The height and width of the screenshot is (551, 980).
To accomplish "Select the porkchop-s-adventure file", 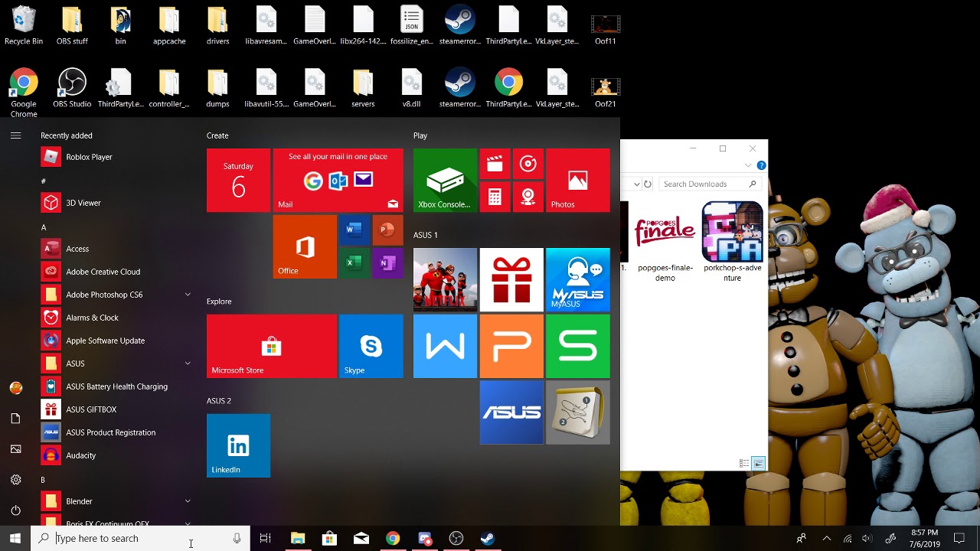I will tap(732, 243).
